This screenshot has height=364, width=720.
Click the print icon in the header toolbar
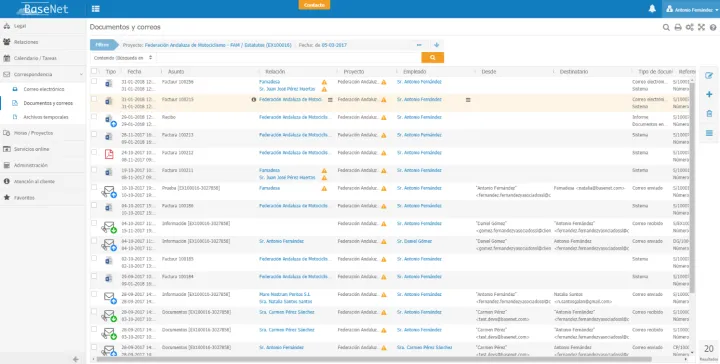[x=678, y=28]
